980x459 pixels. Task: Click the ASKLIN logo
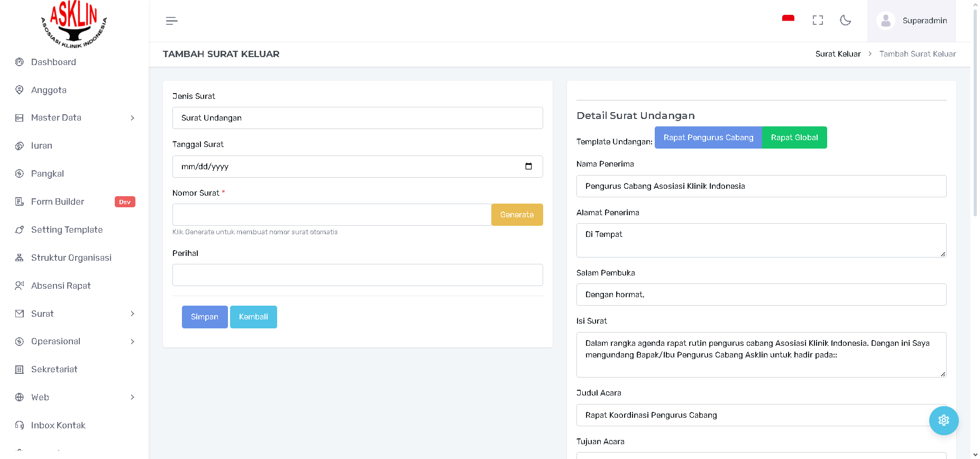(74, 25)
